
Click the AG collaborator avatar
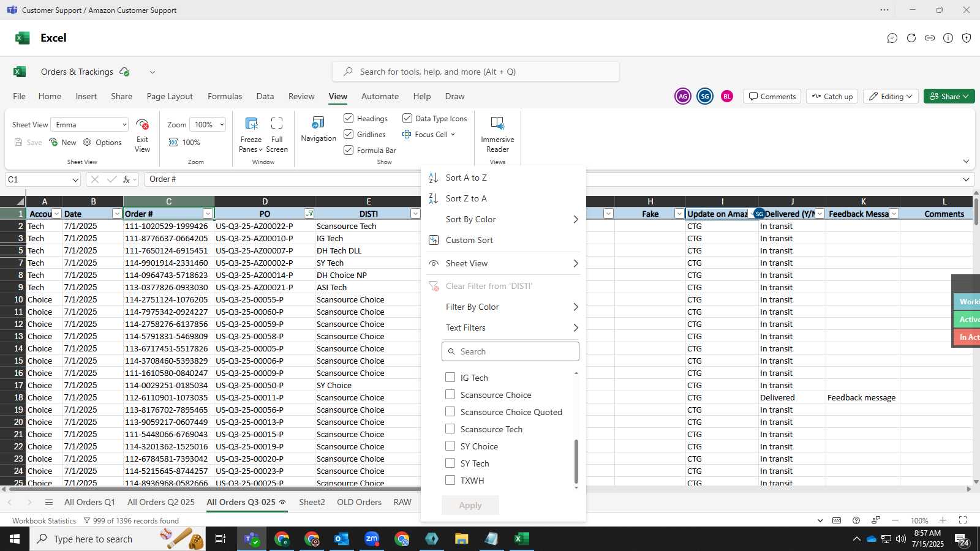[x=683, y=96]
